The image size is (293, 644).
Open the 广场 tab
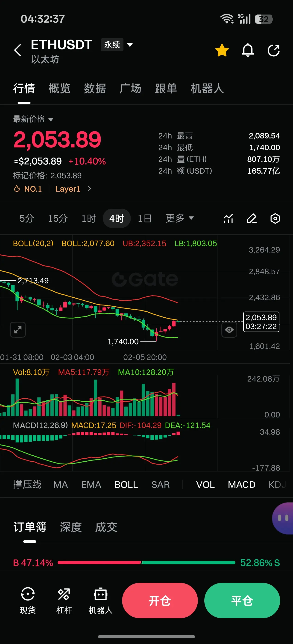(130, 89)
